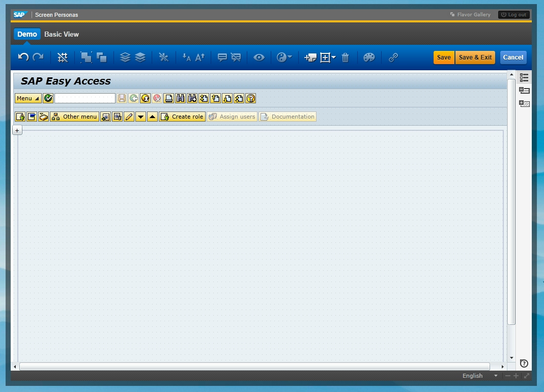Open the list view panel icon in sidebar
Image resolution: width=544 pixels, height=392 pixels.
click(x=524, y=77)
